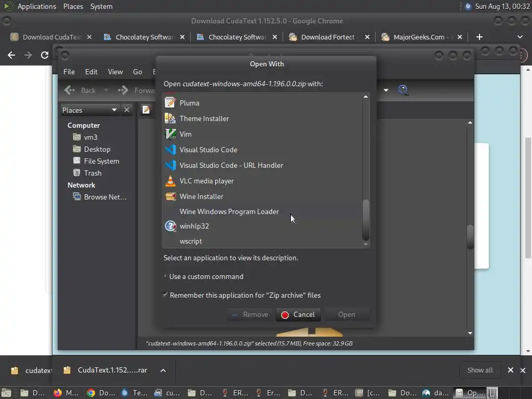Click the application list's scroll-up arrow
This screenshot has width=532, height=399.
(x=366, y=97)
